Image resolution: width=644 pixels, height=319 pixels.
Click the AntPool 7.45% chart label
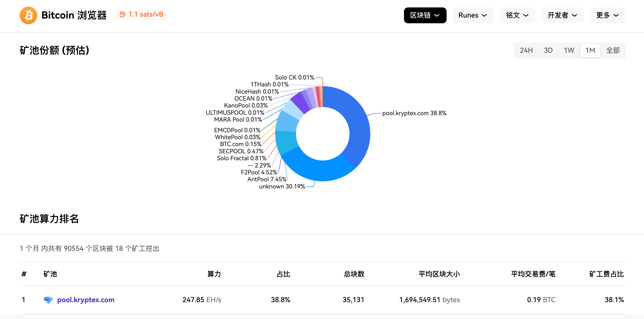(267, 179)
